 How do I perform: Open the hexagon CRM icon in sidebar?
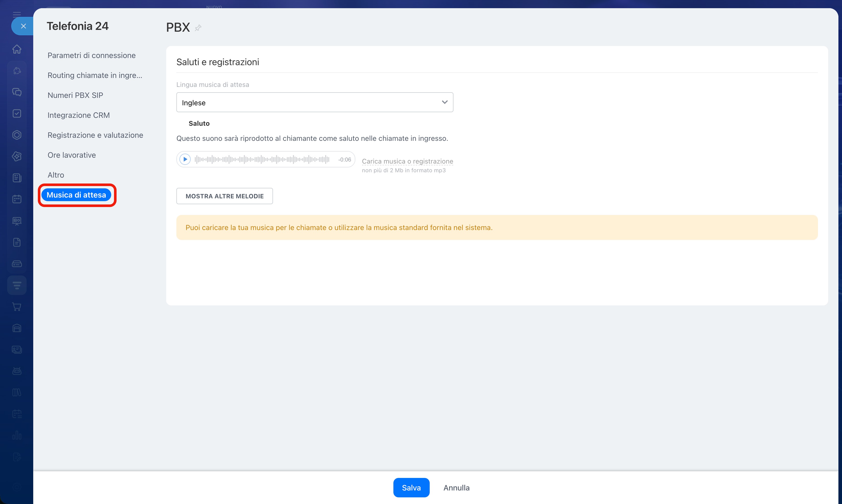coord(17,135)
